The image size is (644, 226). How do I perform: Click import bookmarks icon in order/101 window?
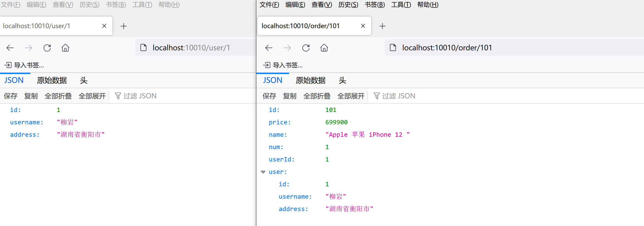point(267,65)
